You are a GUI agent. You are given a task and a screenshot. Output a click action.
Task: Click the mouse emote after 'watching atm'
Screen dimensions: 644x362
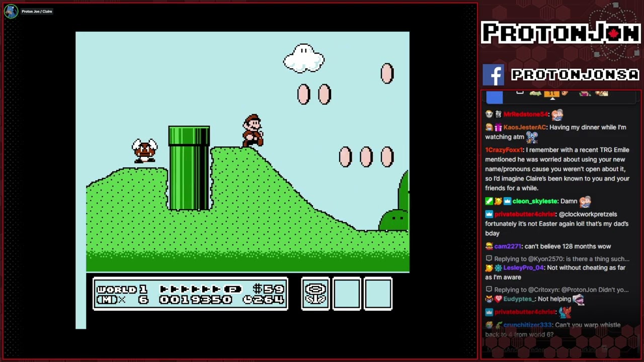[532, 137]
